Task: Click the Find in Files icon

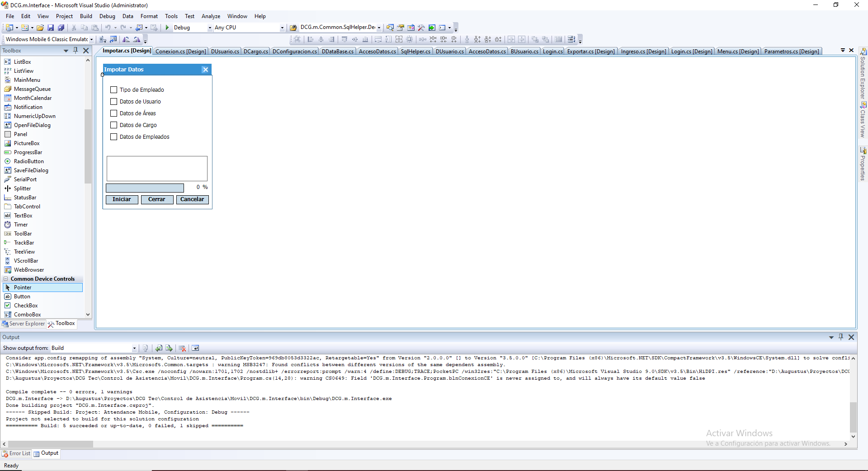Action: pyautogui.click(x=293, y=28)
